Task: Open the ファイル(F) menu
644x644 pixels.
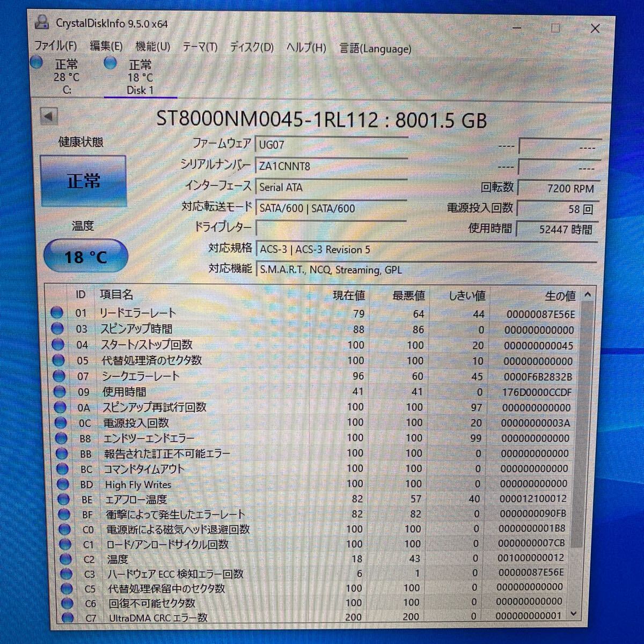Action: point(55,46)
